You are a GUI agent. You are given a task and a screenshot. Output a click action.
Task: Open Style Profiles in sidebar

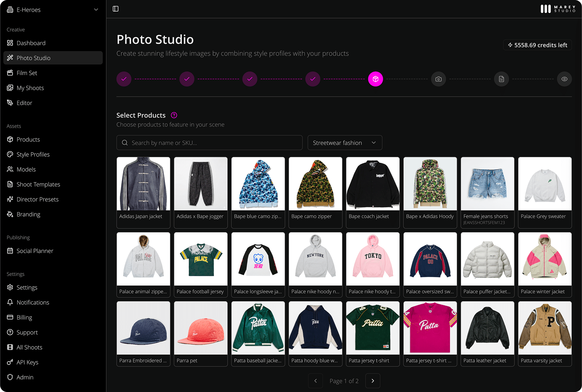[33, 155]
